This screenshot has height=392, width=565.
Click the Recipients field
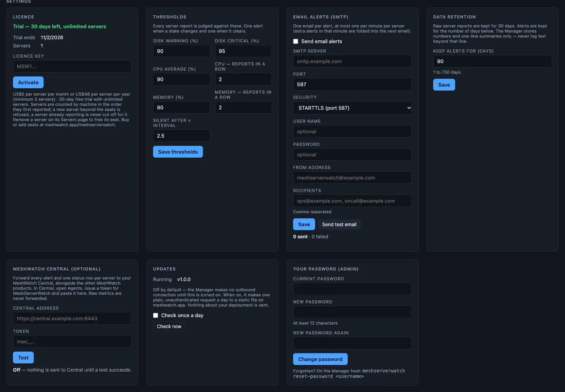pos(352,201)
